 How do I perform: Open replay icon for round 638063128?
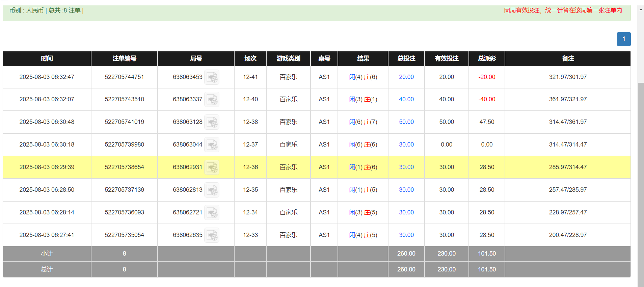click(212, 122)
